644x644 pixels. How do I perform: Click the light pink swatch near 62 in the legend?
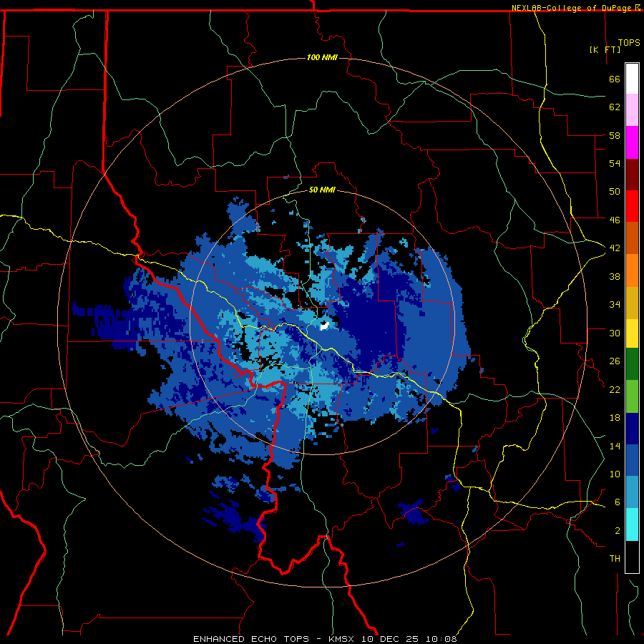632,109
